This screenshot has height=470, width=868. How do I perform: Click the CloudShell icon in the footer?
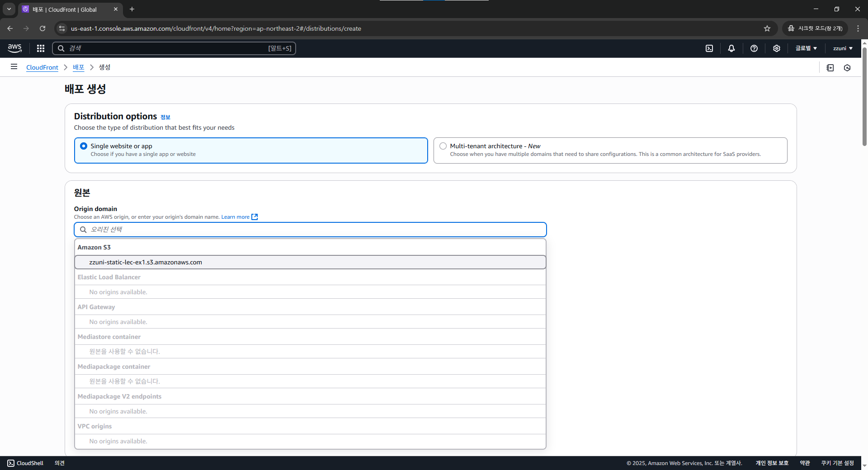pos(11,463)
